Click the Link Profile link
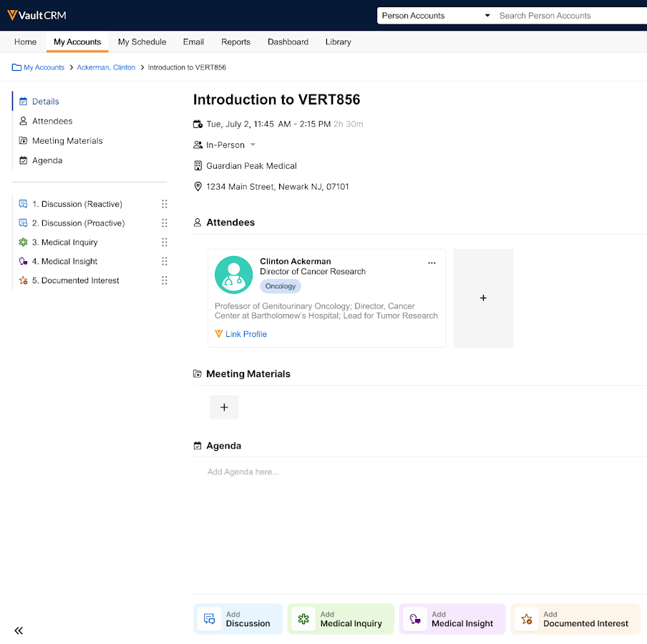The width and height of the screenshot is (647, 644). coord(245,334)
